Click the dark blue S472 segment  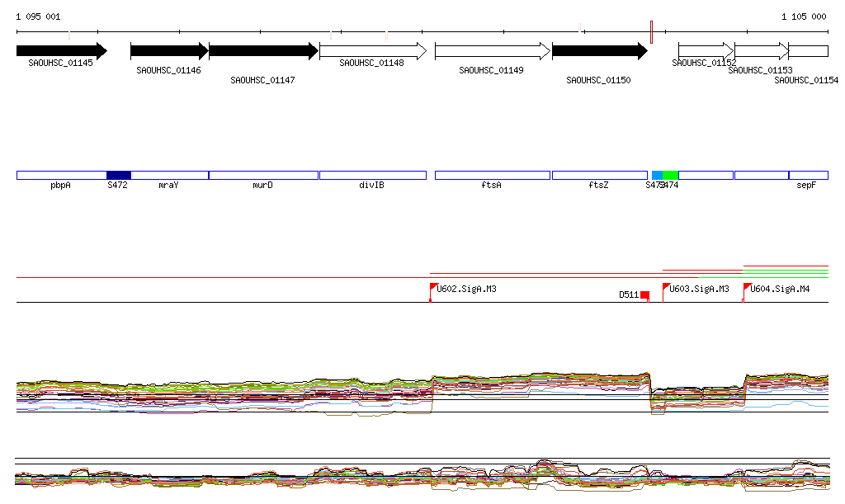click(x=119, y=175)
